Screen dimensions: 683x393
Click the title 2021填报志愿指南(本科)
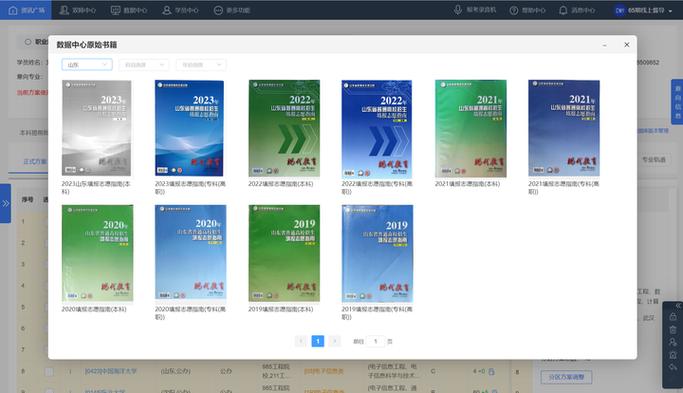click(467, 184)
